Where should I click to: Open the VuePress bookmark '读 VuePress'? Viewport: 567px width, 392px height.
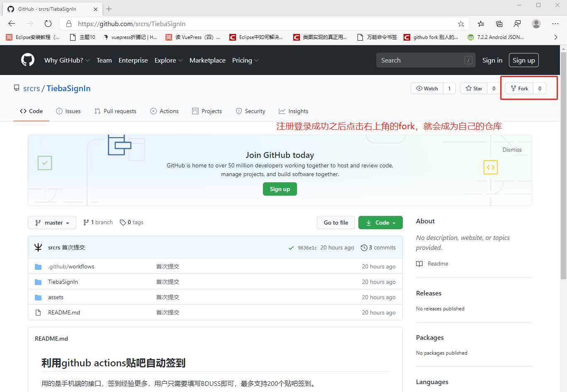coord(193,37)
